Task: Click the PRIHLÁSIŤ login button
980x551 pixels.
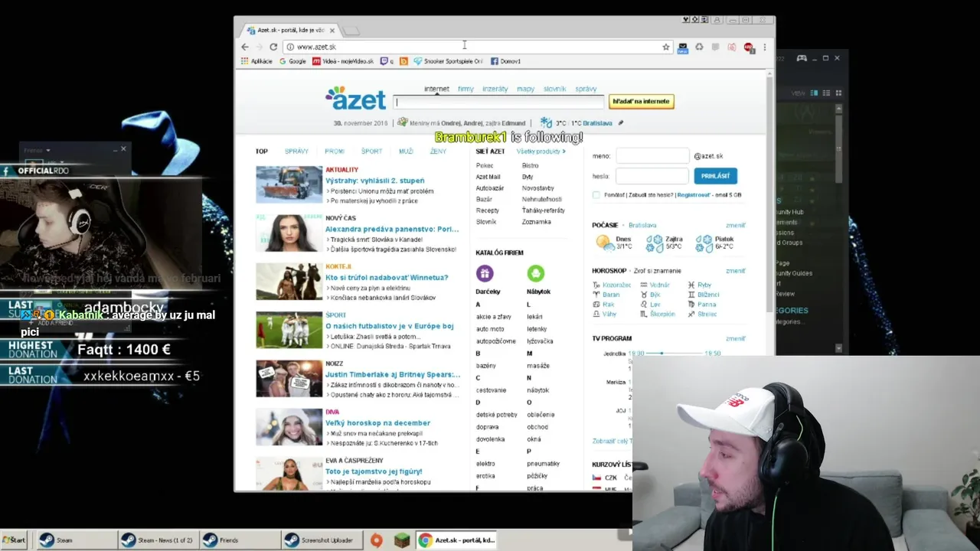Action: (715, 176)
